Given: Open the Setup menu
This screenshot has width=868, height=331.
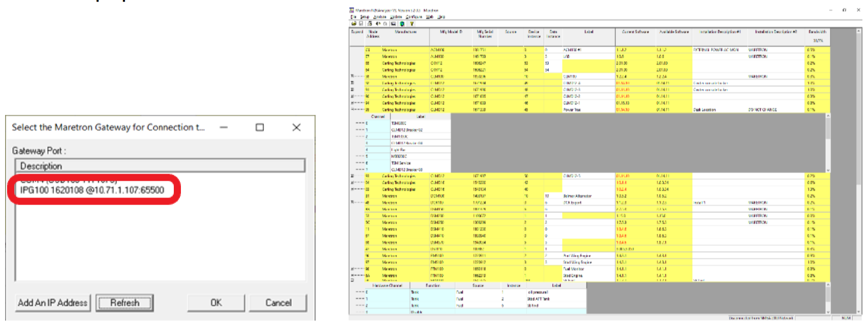Looking at the screenshot, I should coord(365,17).
